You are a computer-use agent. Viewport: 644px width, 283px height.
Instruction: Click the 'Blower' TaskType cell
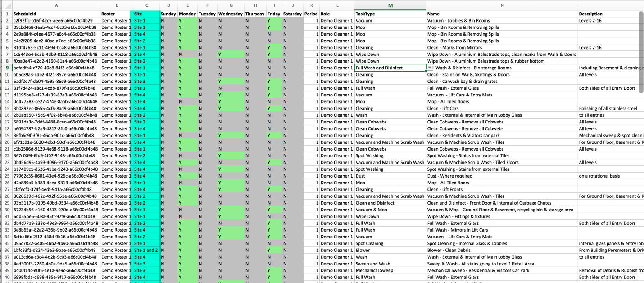390,251
